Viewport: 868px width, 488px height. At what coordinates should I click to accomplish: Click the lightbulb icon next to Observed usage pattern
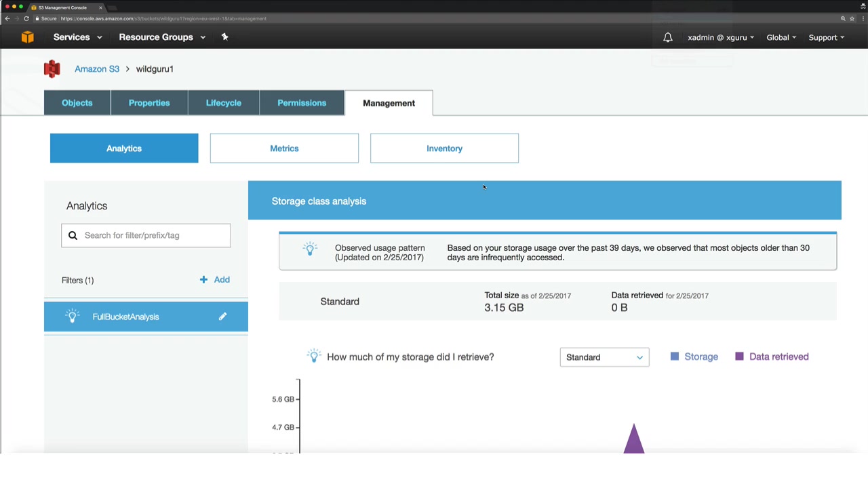coord(310,249)
